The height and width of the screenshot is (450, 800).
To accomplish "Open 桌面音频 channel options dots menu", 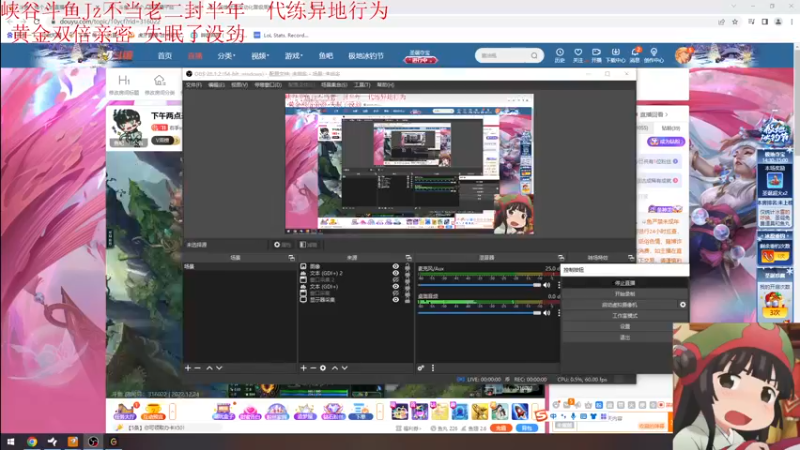I will tap(558, 313).
